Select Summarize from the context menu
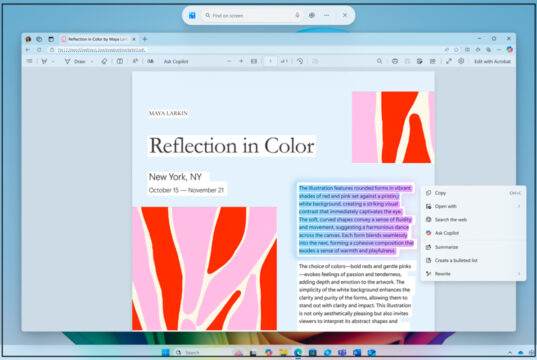 (473, 247)
